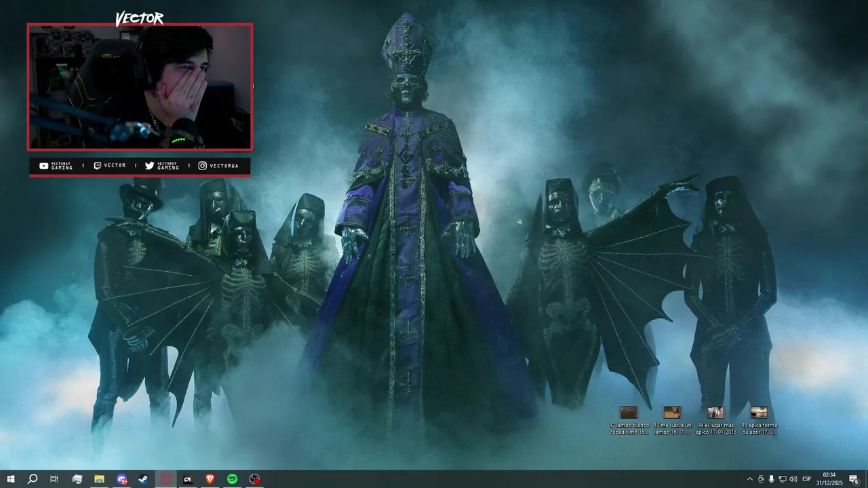Click the Twitter VectorAT Gaming overlay label

click(x=162, y=165)
